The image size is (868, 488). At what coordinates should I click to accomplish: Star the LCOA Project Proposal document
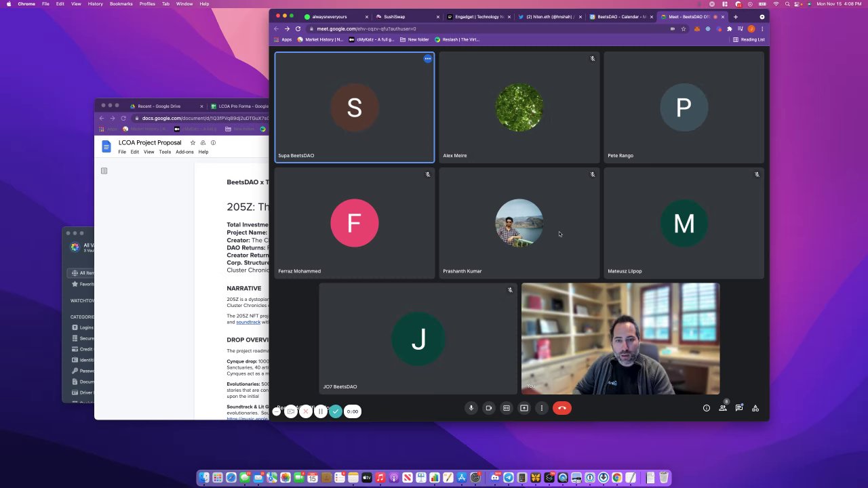(193, 142)
